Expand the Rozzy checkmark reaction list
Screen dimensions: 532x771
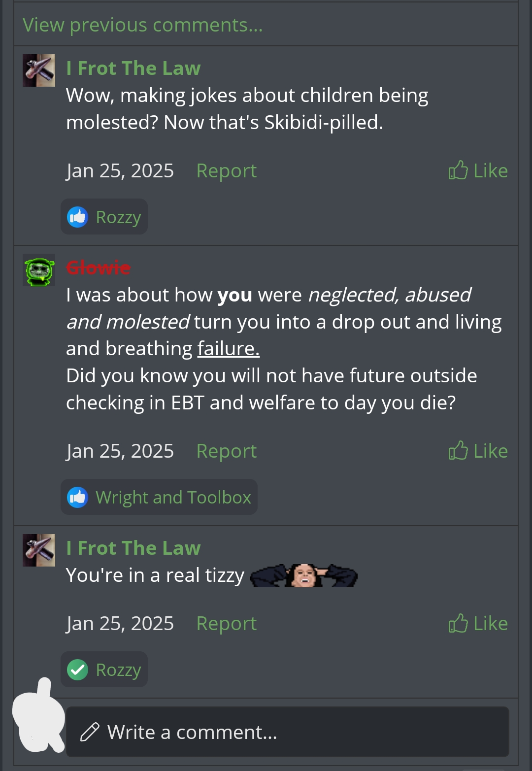[104, 669]
